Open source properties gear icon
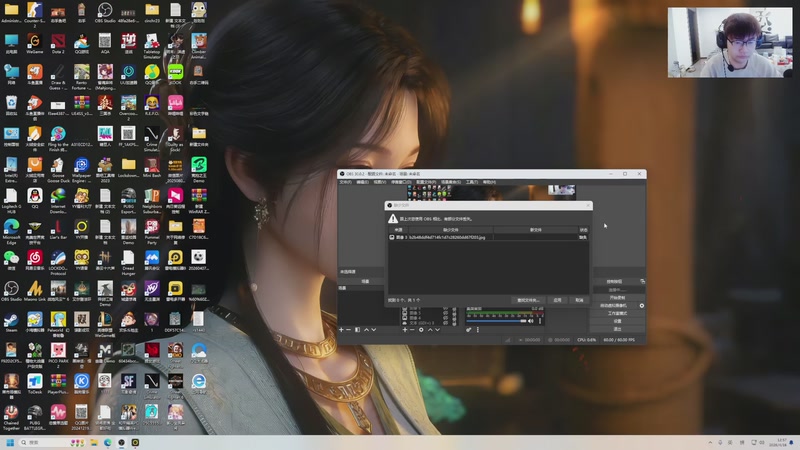The height and width of the screenshot is (450, 800). point(421,329)
